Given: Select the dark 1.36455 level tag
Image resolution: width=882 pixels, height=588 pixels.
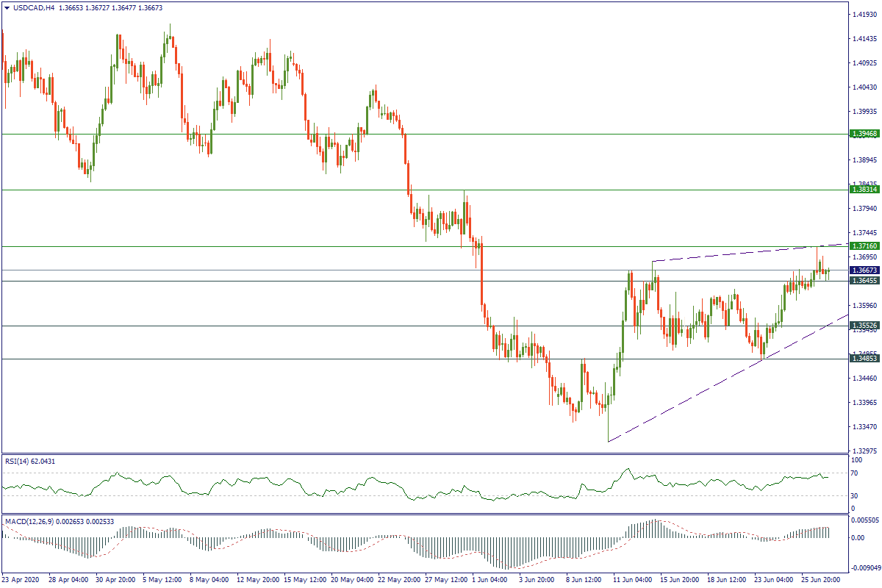Looking at the screenshot, I should (x=864, y=281).
